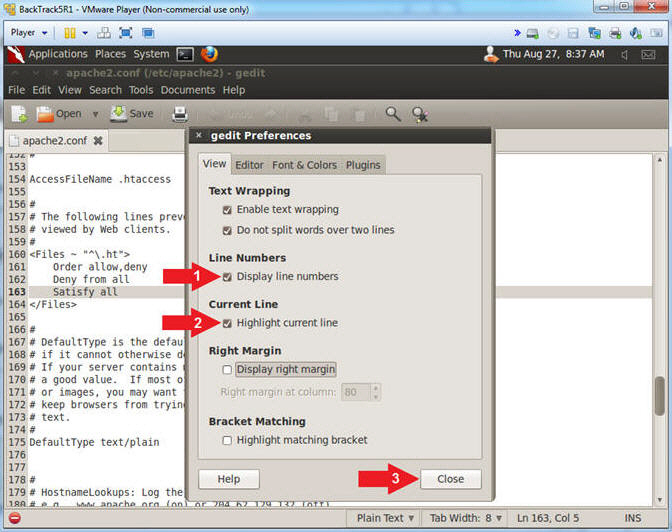The width and height of the screenshot is (672, 532).
Task: Enable Highlight matching bracket checkbox
Action: pos(227,440)
